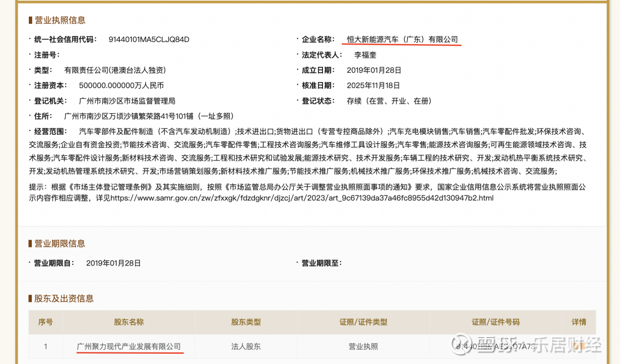620x364 pixels.
Task: Click the 证照/证件类型 column header
Action: 363,322
